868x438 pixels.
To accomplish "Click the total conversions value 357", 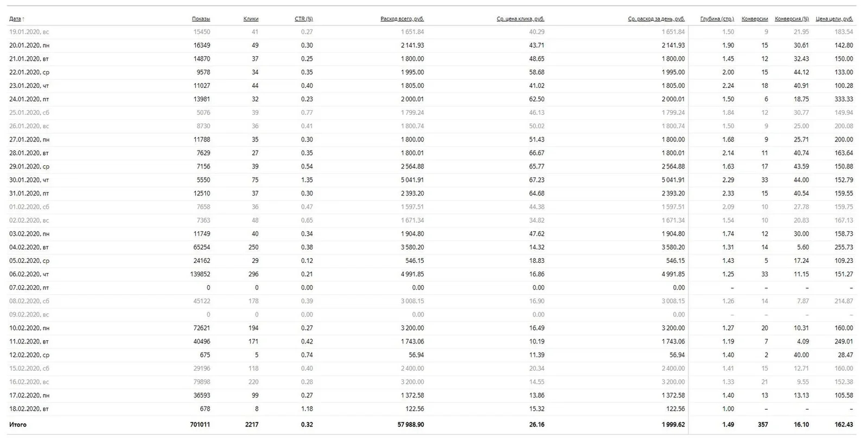I will [x=763, y=424].
